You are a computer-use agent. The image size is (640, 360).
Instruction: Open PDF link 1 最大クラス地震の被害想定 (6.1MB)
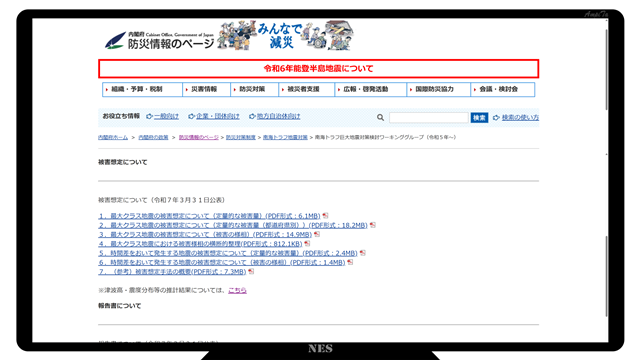(x=209, y=216)
